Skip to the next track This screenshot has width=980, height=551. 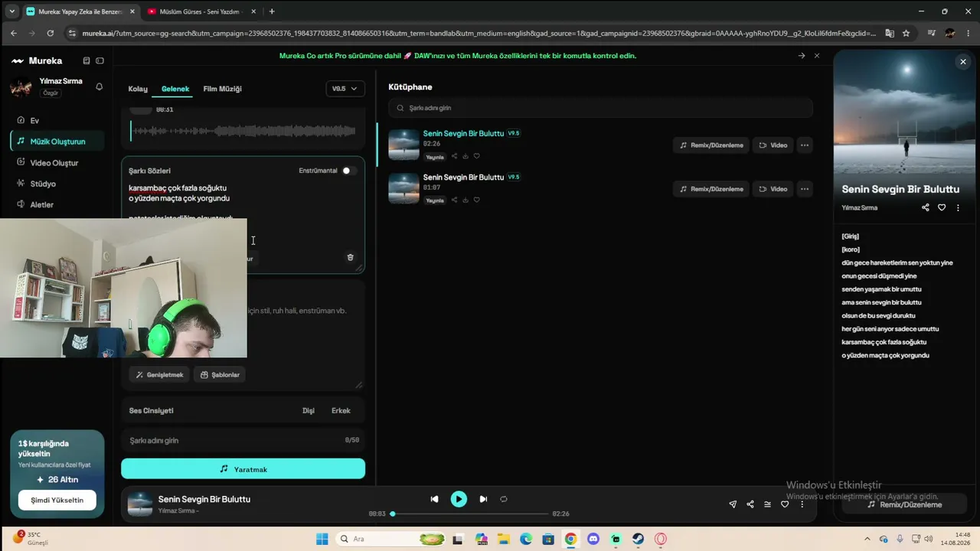(x=483, y=499)
